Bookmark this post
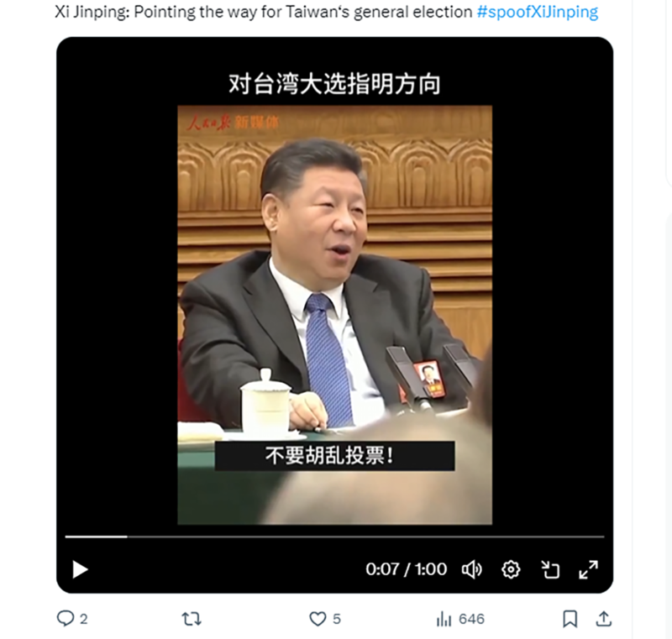The height and width of the screenshot is (639, 672). 570,619
